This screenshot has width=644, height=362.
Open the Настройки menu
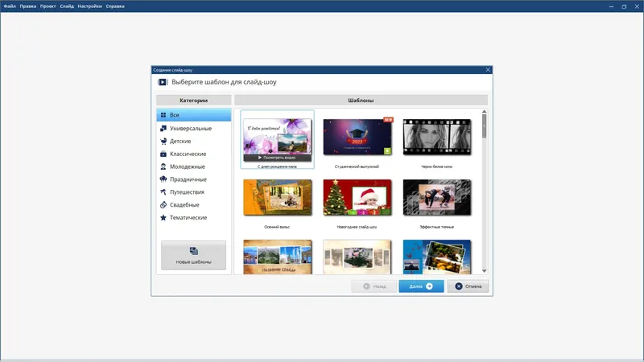(x=89, y=6)
